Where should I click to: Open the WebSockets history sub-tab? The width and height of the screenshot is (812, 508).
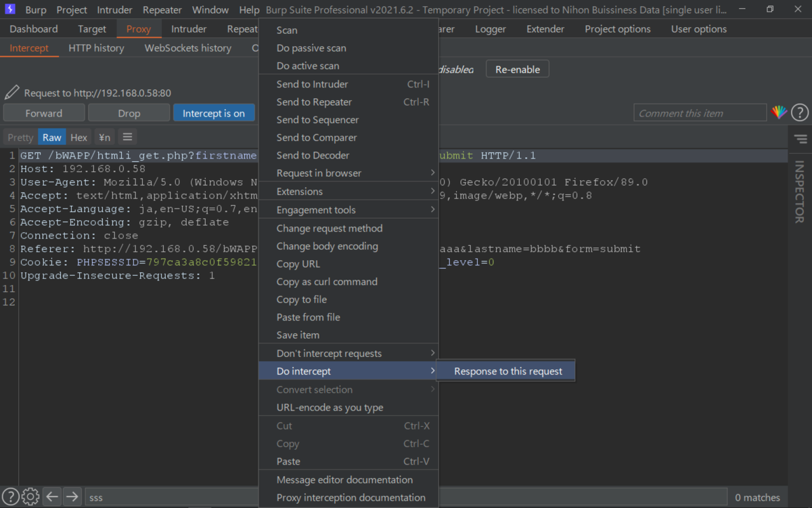[188, 48]
